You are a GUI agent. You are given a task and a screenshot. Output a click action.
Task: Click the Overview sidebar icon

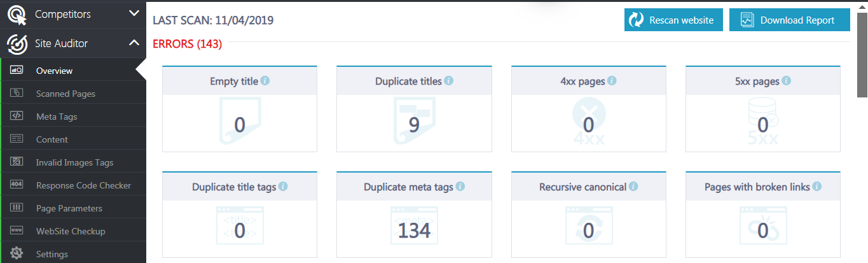pyautogui.click(x=17, y=71)
